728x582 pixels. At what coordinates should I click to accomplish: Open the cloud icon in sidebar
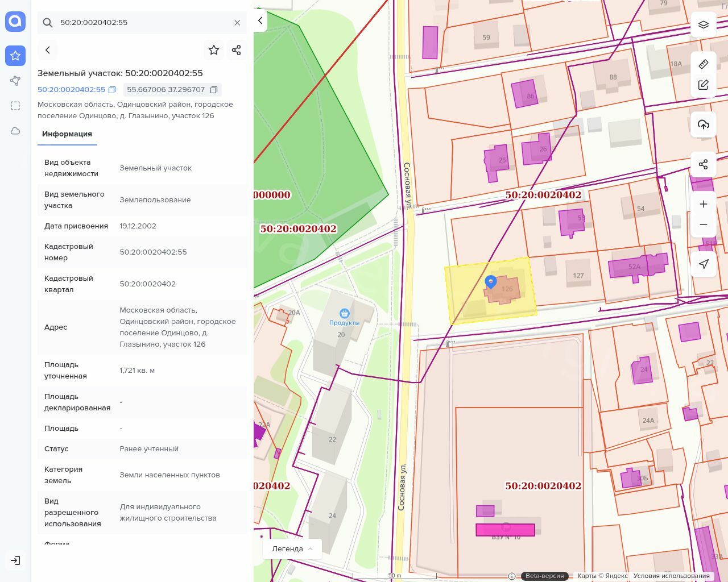click(15, 131)
